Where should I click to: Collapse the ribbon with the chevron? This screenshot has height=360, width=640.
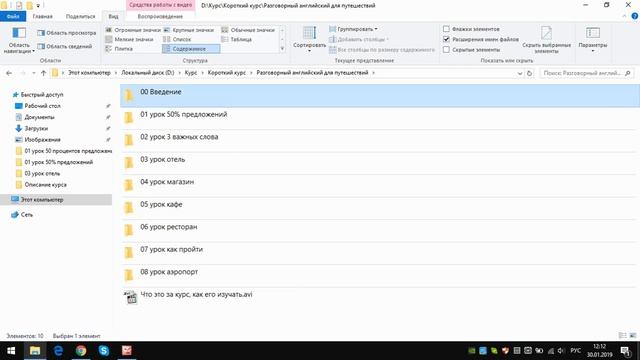coord(624,16)
